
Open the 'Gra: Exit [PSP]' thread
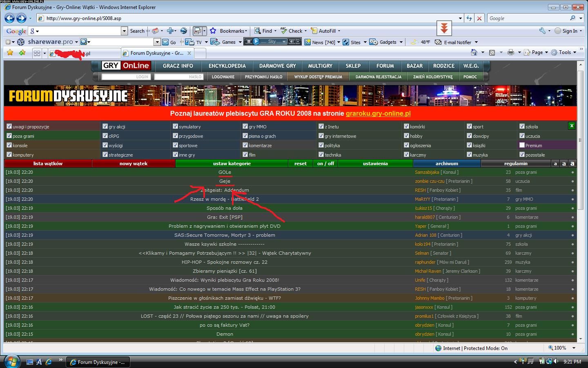pos(225,217)
